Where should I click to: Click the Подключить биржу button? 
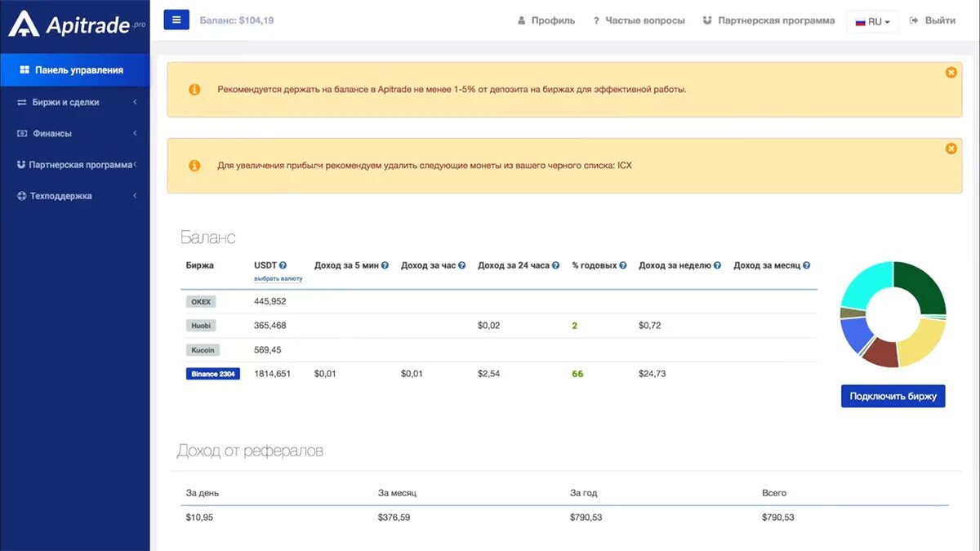coord(893,397)
